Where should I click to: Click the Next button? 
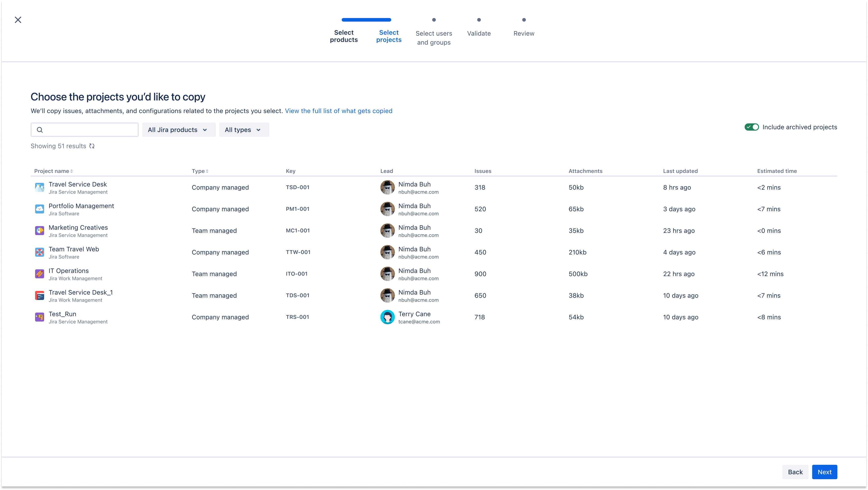[x=825, y=472]
